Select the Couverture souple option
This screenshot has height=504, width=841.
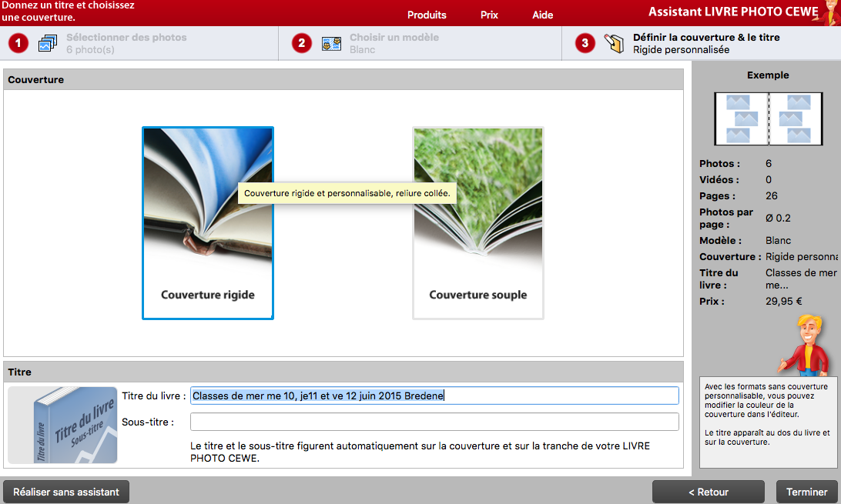click(478, 223)
